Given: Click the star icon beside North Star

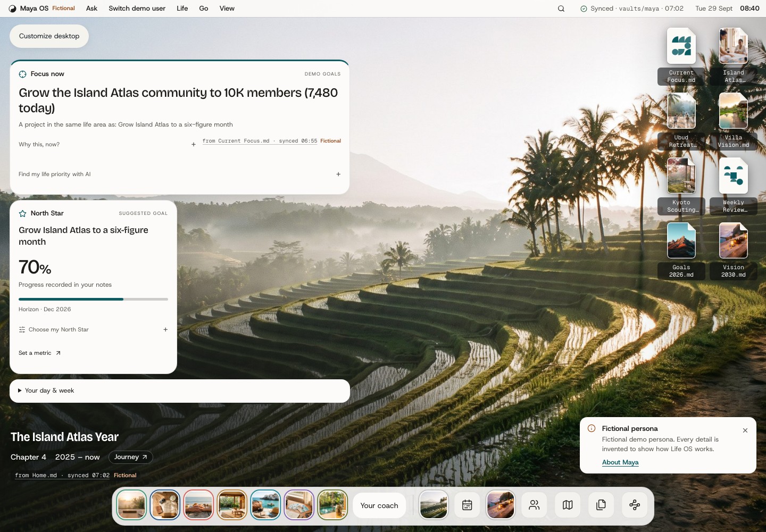Looking at the screenshot, I should pos(23,213).
